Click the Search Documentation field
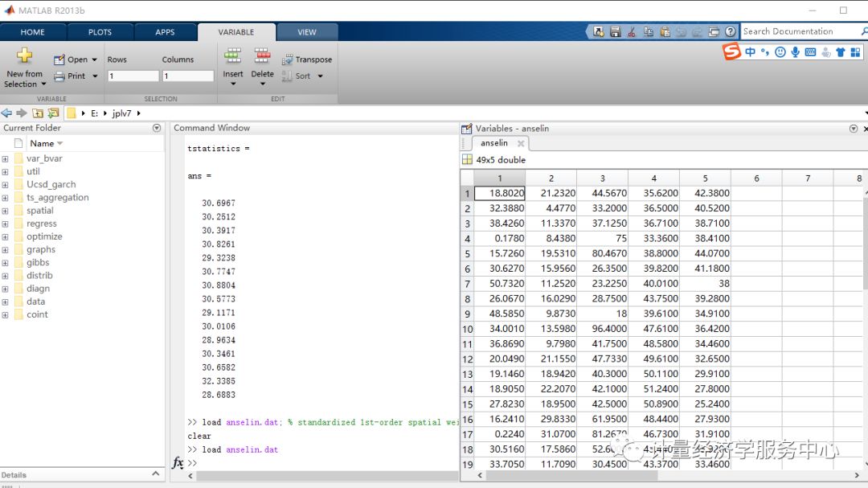Viewport: 868px width, 488px height. (x=800, y=31)
